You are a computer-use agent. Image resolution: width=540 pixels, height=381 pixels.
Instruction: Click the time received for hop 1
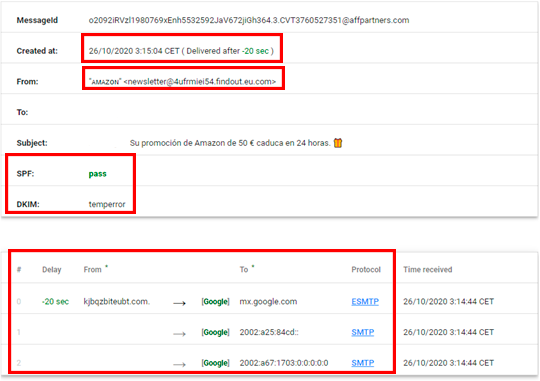(448, 332)
